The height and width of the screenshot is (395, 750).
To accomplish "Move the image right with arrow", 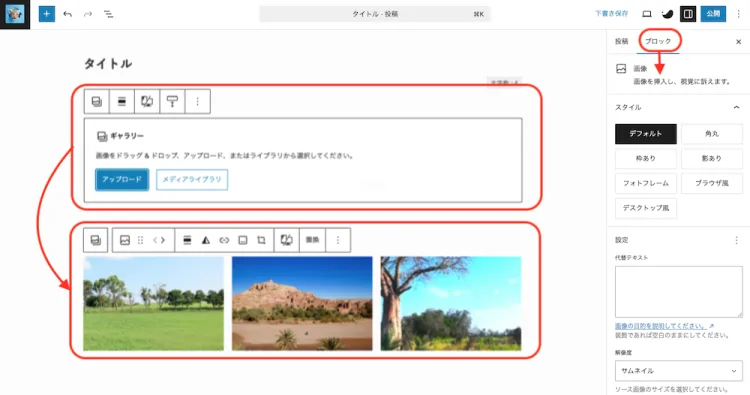I will pyautogui.click(x=163, y=240).
